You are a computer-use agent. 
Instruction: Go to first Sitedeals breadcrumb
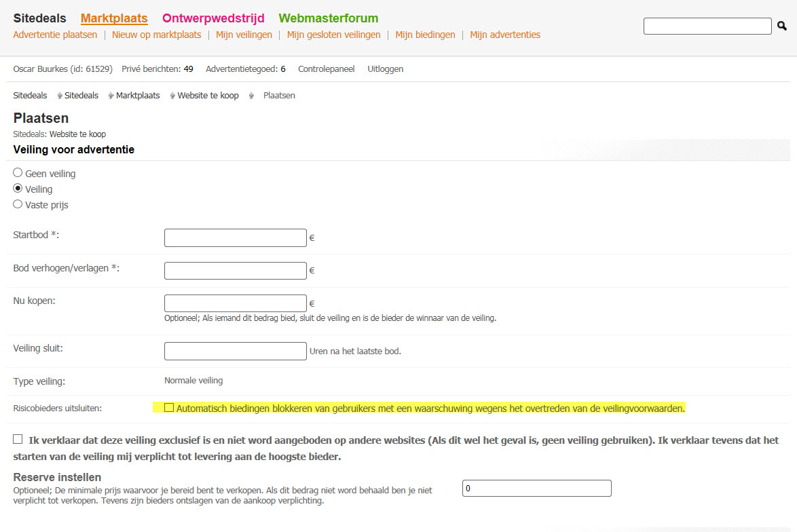pos(30,95)
